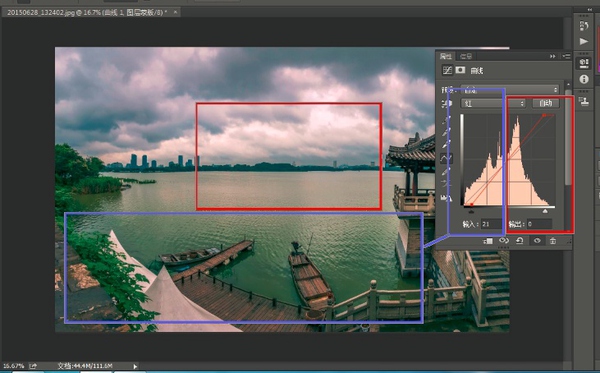Close the 20150628_132402.jpg document tab
The width and height of the screenshot is (600, 373).
pyautogui.click(x=175, y=12)
